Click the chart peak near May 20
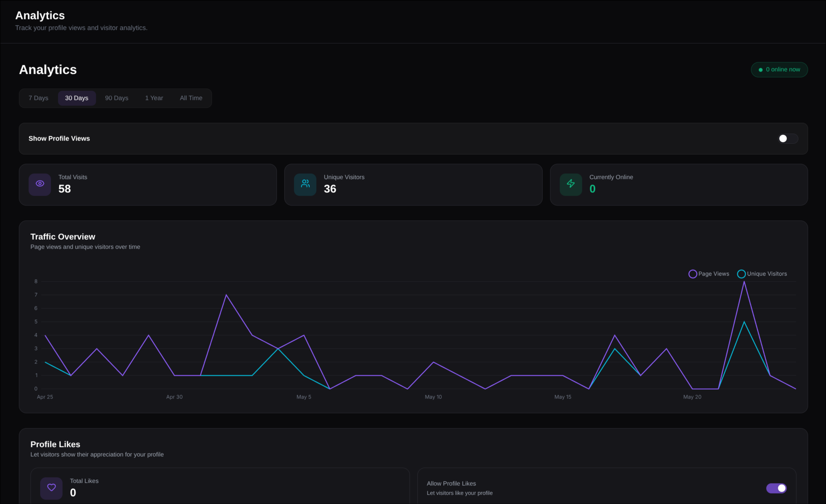The height and width of the screenshot is (504, 826). click(744, 282)
